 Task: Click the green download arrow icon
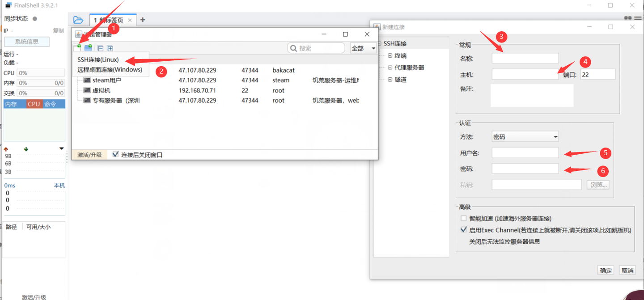26,149
